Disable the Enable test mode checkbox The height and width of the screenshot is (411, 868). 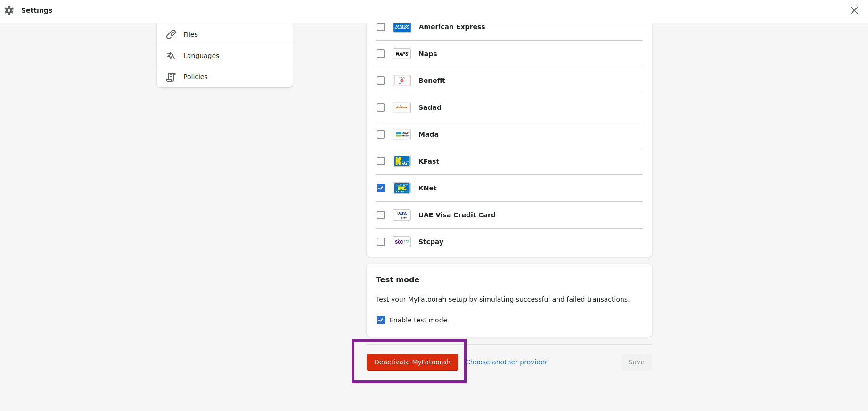(381, 320)
